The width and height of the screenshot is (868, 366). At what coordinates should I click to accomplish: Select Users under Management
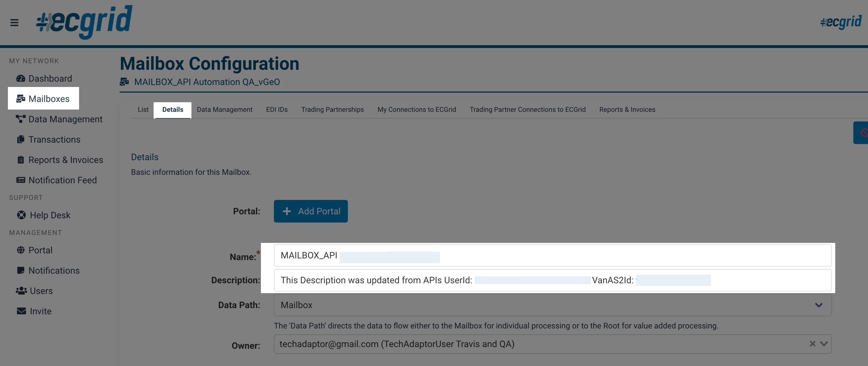click(x=41, y=291)
